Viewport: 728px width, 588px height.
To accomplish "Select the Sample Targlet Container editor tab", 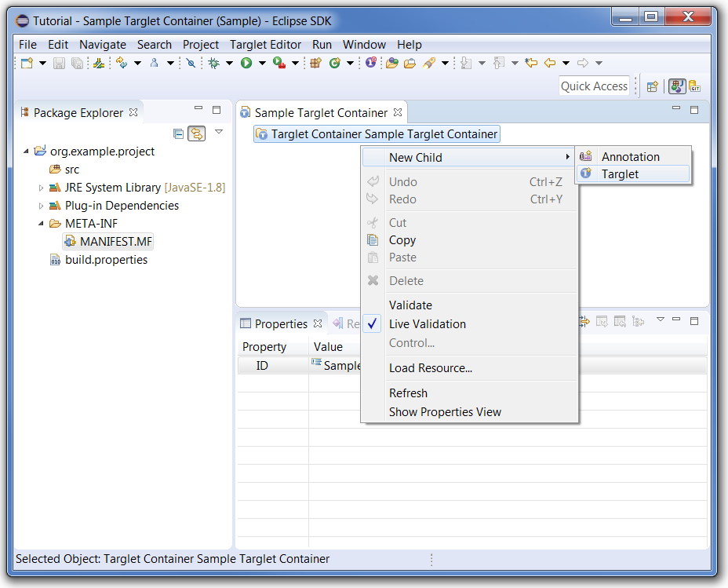I will [x=321, y=113].
